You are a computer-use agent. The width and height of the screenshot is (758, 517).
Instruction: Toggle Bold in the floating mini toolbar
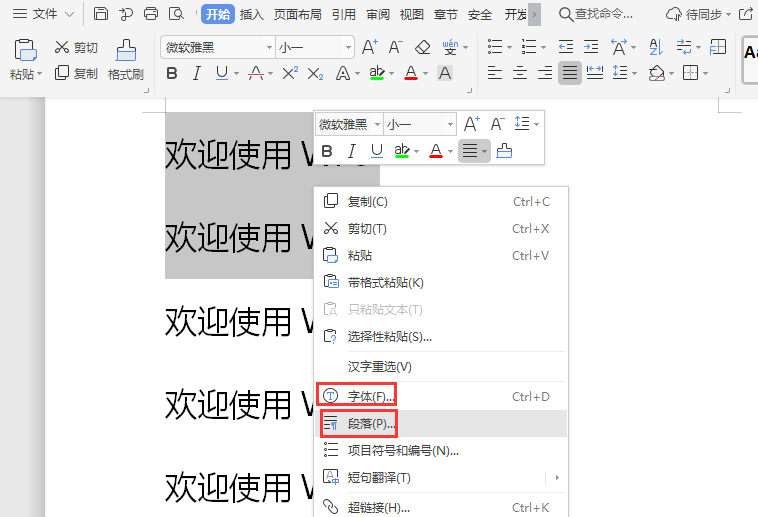click(327, 151)
